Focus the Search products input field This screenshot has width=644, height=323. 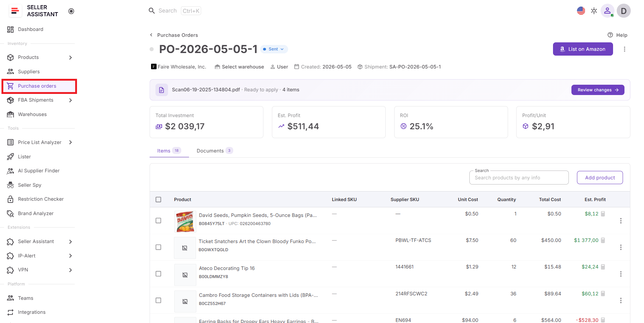519,178
